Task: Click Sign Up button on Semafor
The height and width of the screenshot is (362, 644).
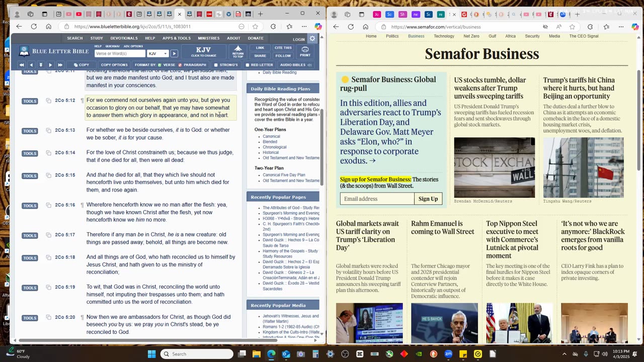Action: pos(428,199)
